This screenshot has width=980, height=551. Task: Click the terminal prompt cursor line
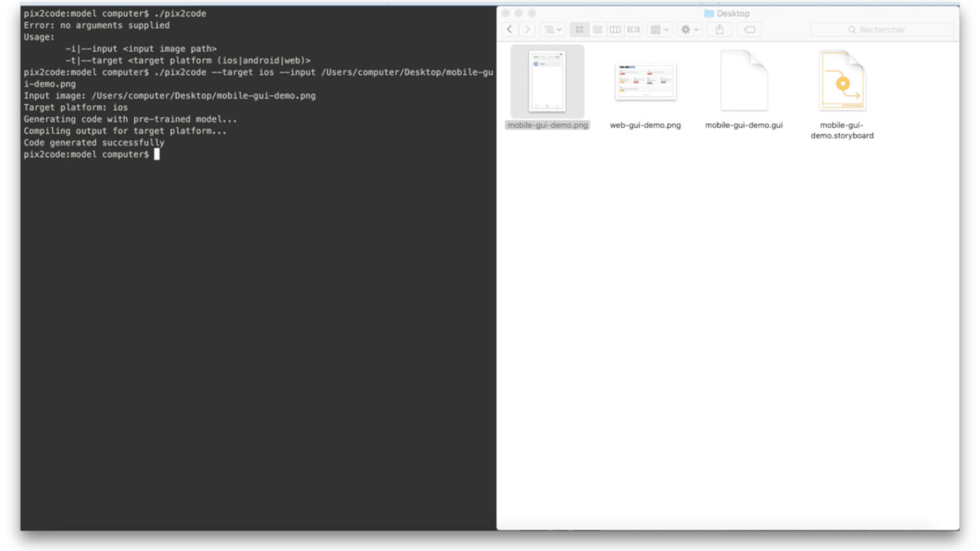click(157, 155)
